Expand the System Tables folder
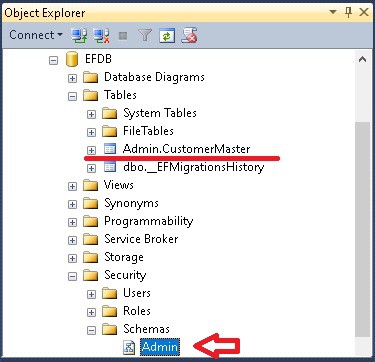This screenshot has width=375, height=362. [91, 114]
